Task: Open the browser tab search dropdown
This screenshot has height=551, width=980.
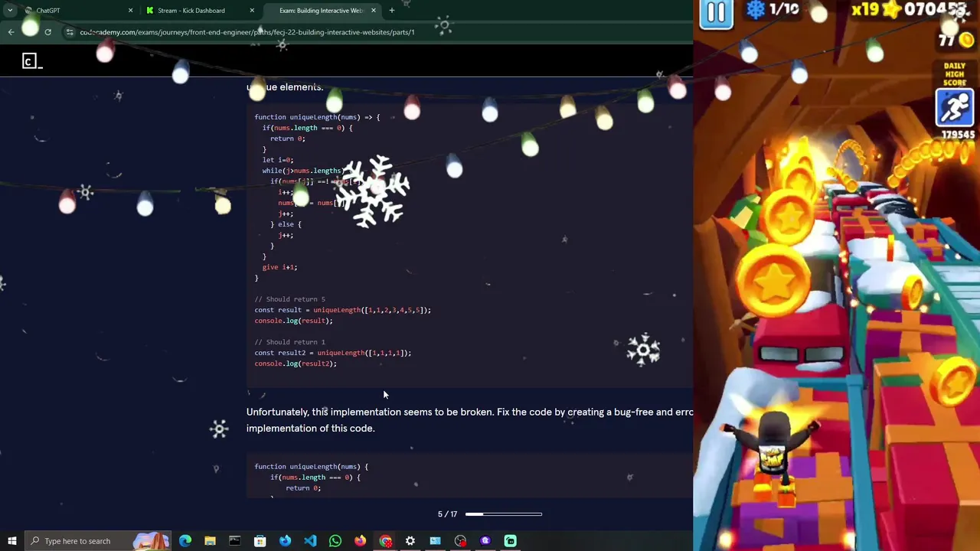Action: point(10,10)
